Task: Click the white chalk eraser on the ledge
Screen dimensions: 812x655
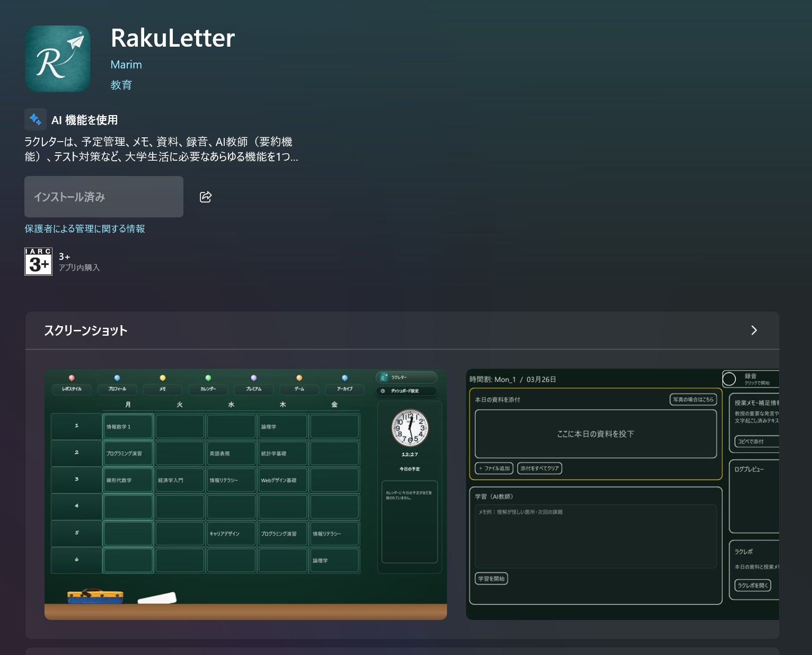Action: 157,598
